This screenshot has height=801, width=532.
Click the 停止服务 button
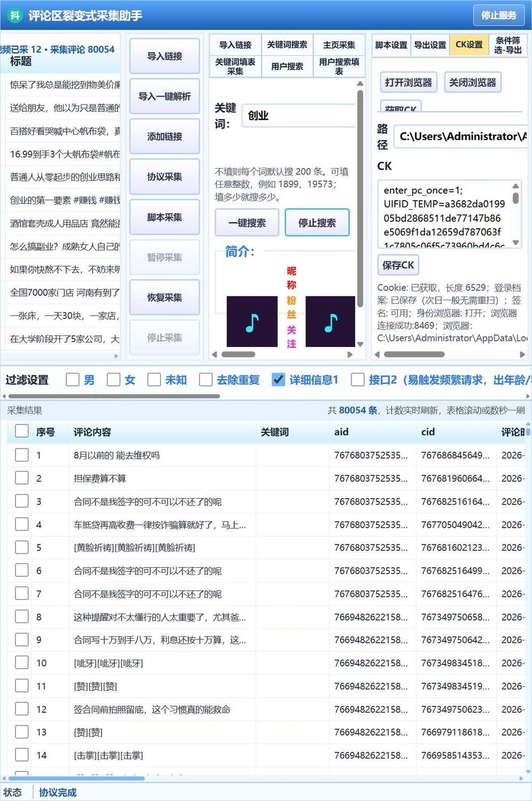click(x=498, y=15)
